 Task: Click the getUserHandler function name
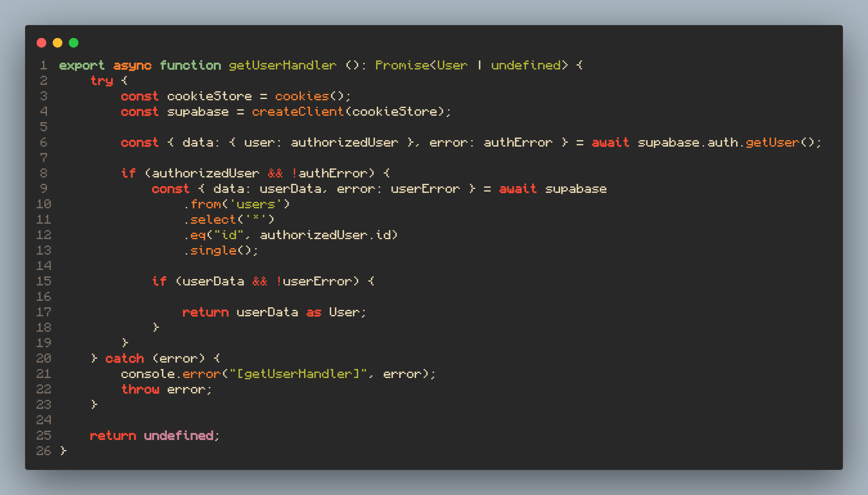click(x=282, y=65)
